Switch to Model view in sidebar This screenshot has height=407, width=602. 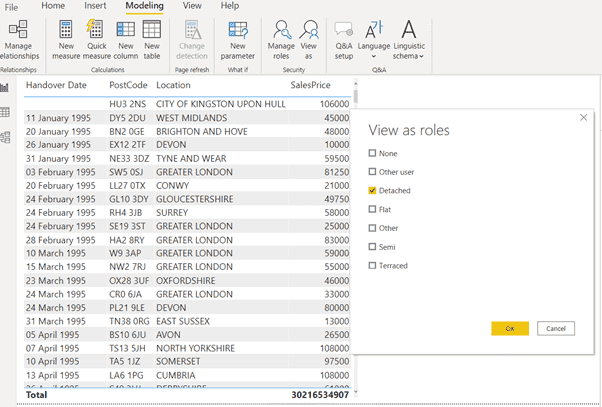click(x=5, y=137)
